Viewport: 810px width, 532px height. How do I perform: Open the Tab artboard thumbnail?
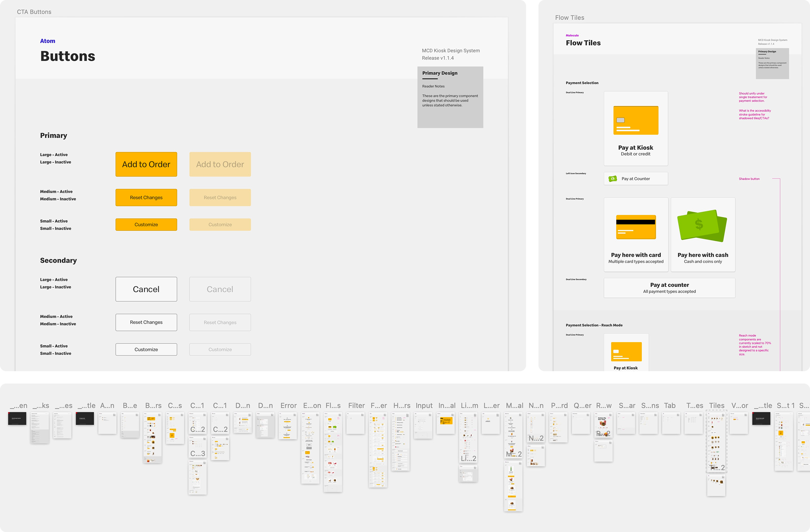[671, 423]
